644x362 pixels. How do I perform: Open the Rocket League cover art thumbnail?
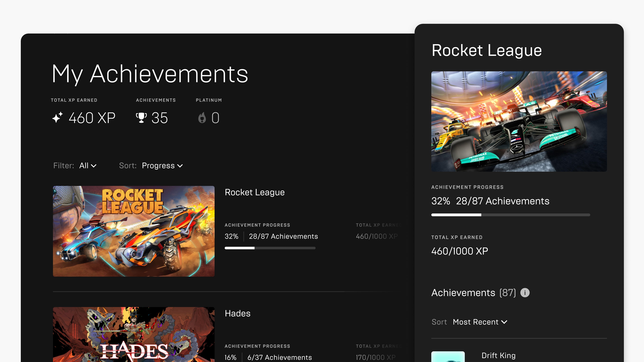pos(134,231)
